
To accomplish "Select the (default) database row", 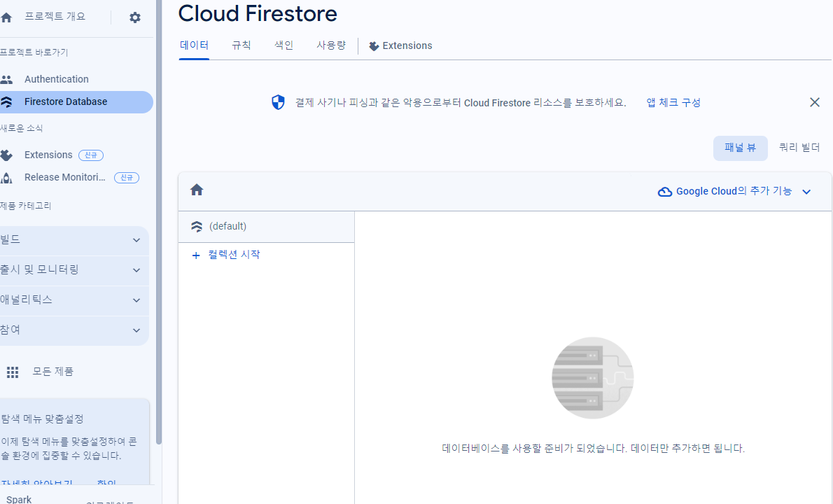I will coord(266,227).
